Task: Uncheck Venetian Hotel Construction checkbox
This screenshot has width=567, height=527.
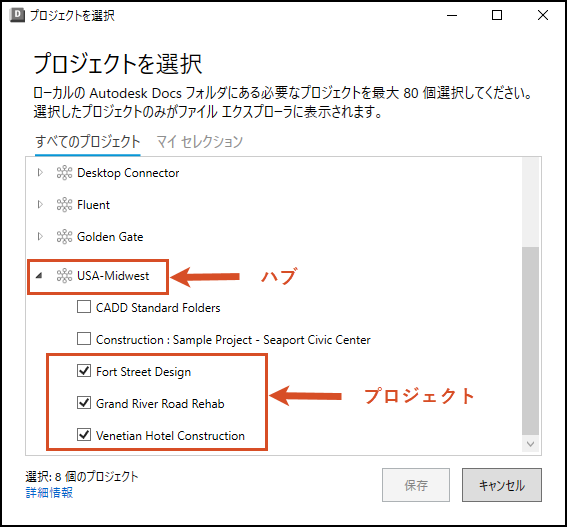Action: pos(84,434)
